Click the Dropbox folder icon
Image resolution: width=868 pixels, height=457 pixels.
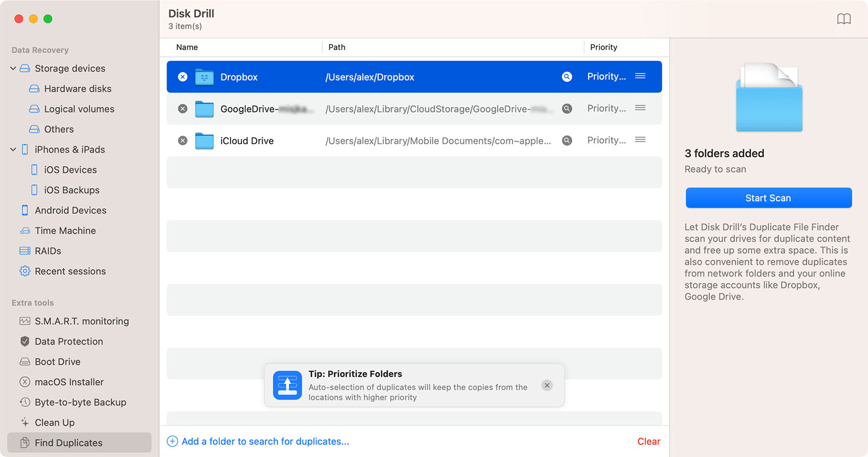(x=205, y=77)
